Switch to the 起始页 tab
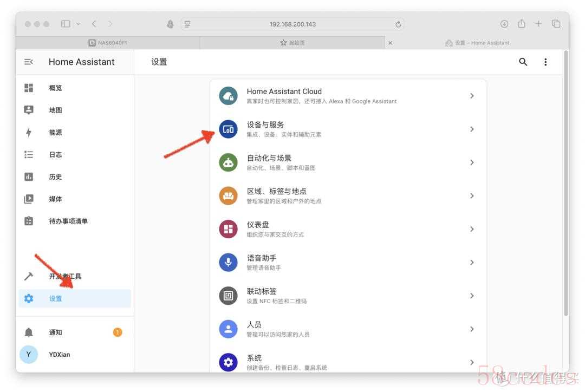The height and width of the screenshot is (392, 585). [x=292, y=43]
